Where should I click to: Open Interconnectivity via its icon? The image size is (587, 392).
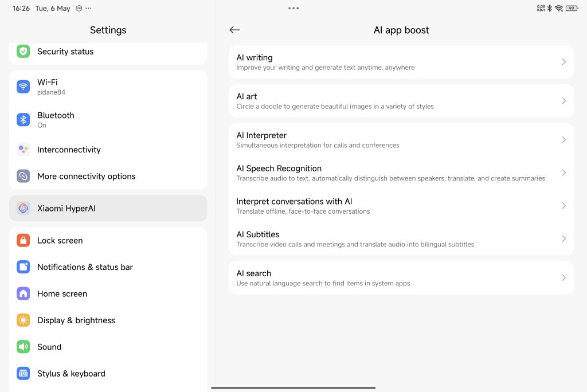click(x=23, y=150)
